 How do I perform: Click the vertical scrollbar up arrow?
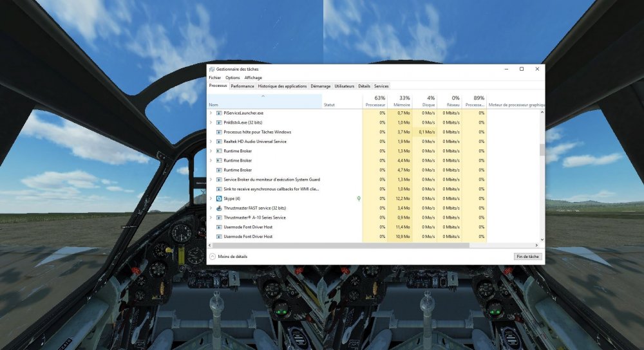click(542, 112)
